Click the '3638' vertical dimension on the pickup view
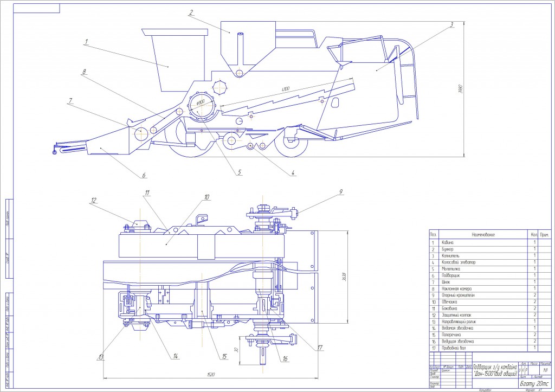The height and width of the screenshot is (392, 555). (344, 277)
